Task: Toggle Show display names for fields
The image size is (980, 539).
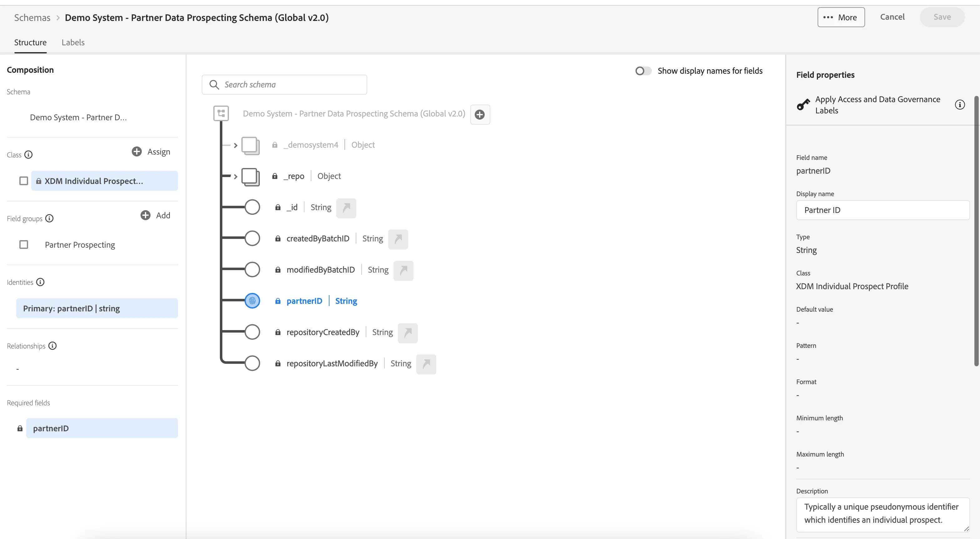Action: point(643,71)
